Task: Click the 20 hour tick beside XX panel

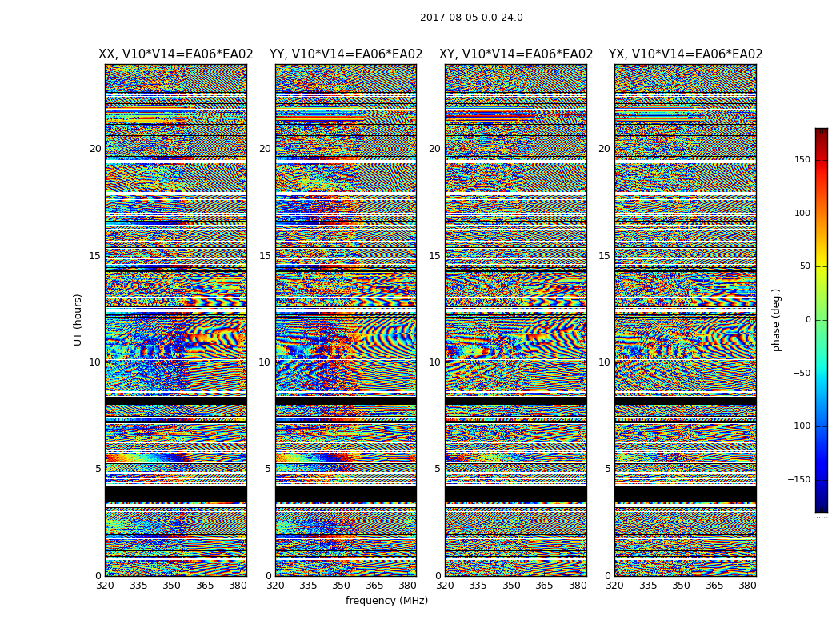Action: (x=95, y=149)
